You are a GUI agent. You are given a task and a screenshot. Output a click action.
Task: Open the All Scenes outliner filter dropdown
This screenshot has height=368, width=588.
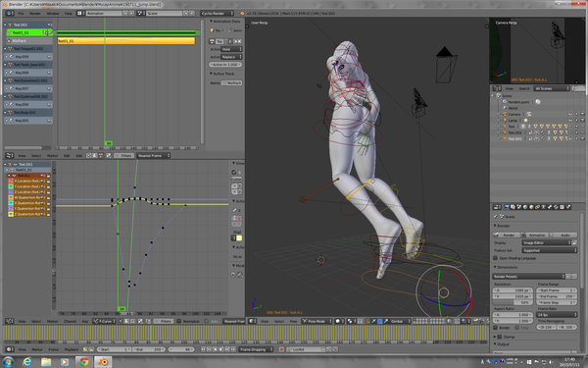[x=552, y=88]
